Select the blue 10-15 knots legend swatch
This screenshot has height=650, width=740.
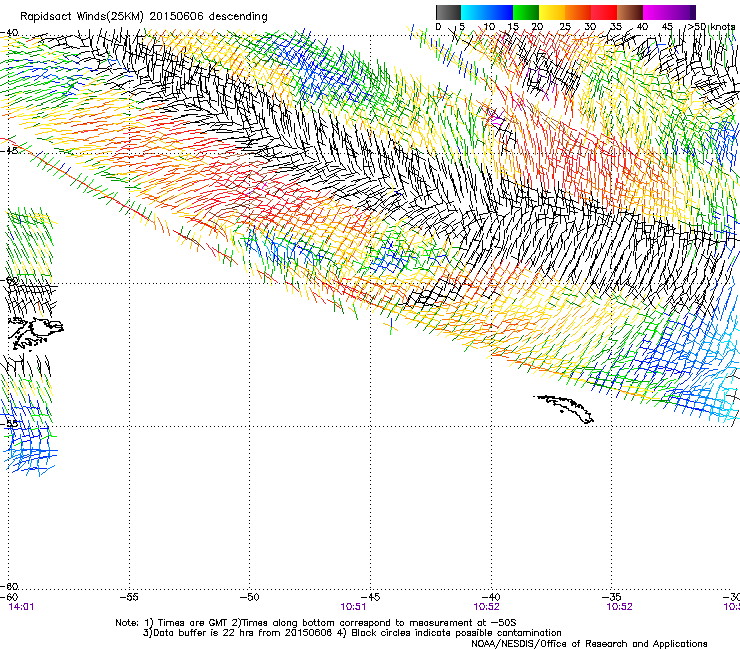tap(500, 12)
